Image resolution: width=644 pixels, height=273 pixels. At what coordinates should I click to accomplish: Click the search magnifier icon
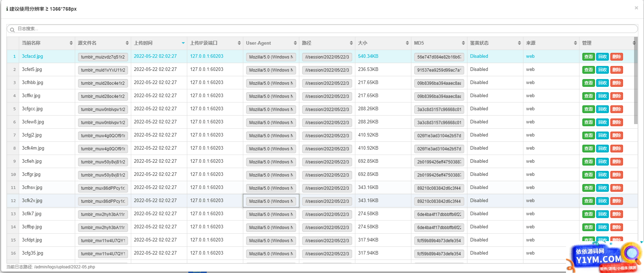point(12,30)
